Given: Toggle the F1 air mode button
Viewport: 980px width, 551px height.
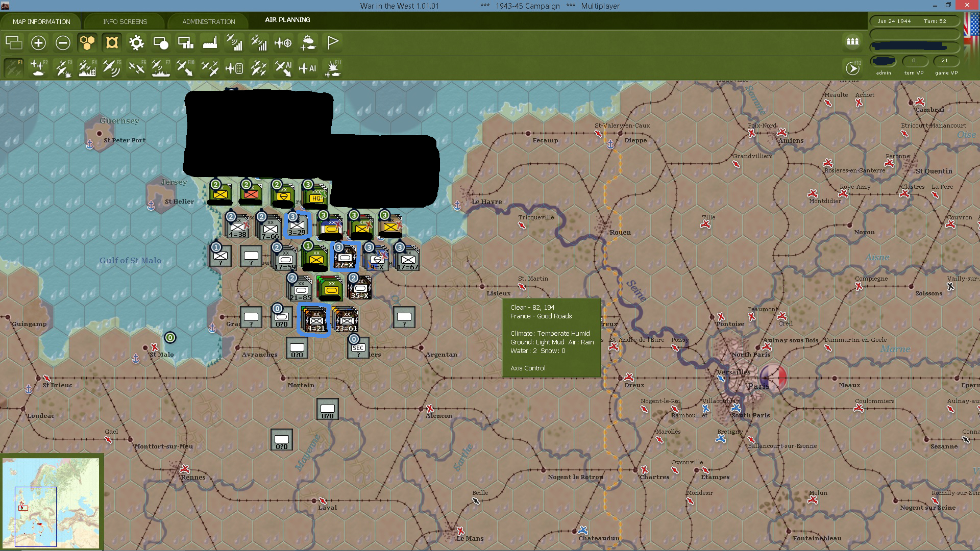Looking at the screenshot, I should [14, 68].
